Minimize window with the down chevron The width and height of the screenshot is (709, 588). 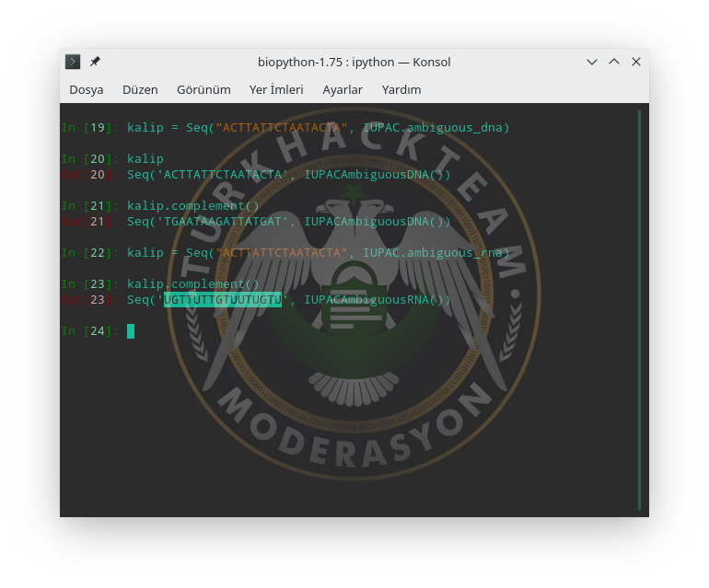point(592,62)
